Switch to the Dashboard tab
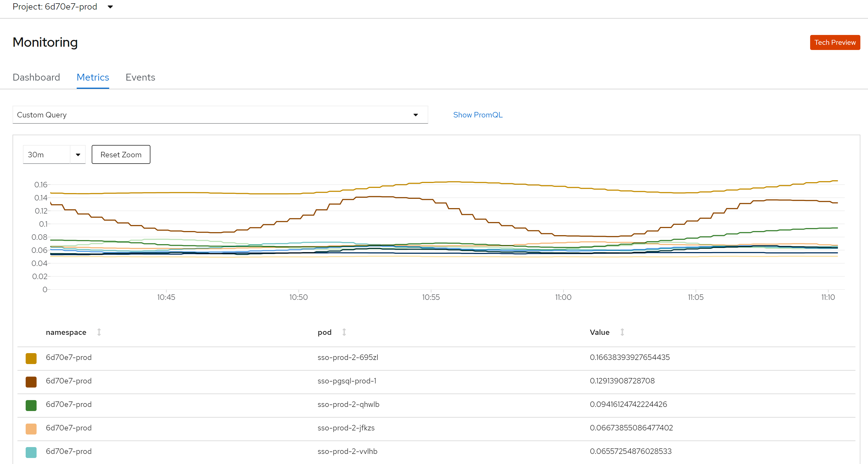 [x=36, y=77]
